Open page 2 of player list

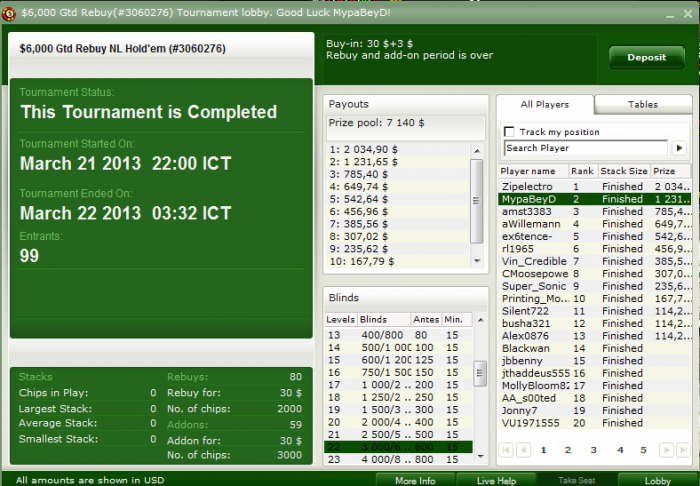[568, 450]
